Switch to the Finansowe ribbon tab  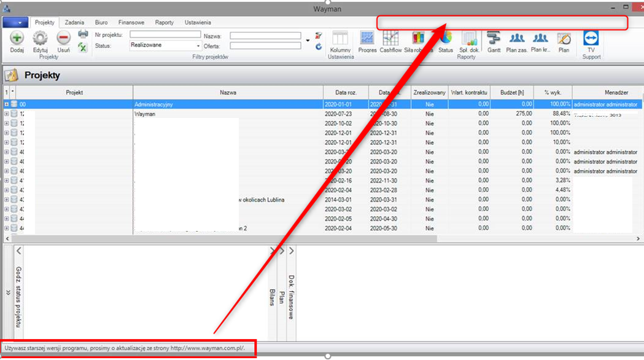131,23
